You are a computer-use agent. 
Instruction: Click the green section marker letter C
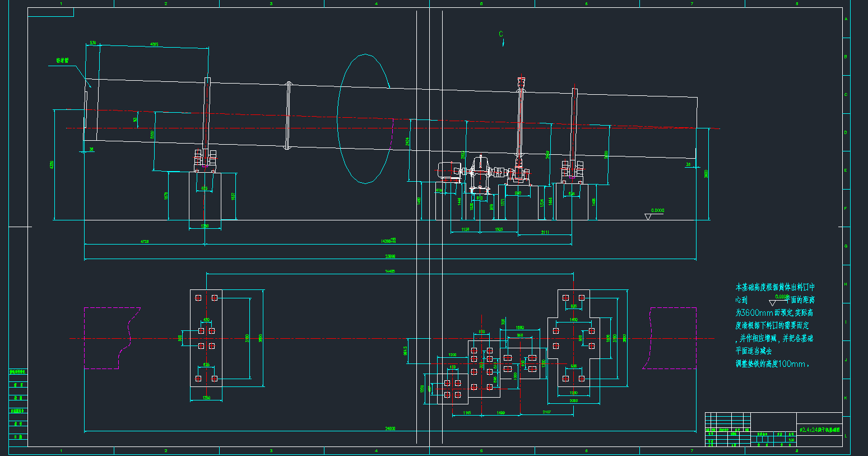click(501, 34)
